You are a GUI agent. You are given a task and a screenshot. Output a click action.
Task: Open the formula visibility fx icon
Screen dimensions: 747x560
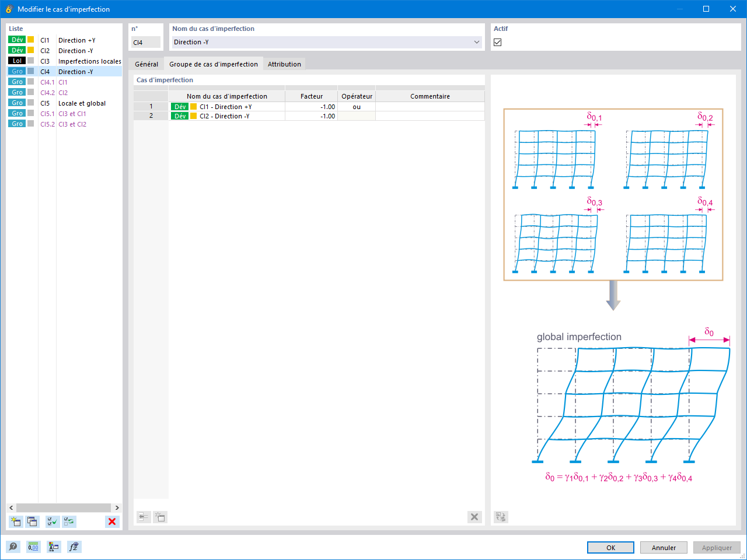74,547
